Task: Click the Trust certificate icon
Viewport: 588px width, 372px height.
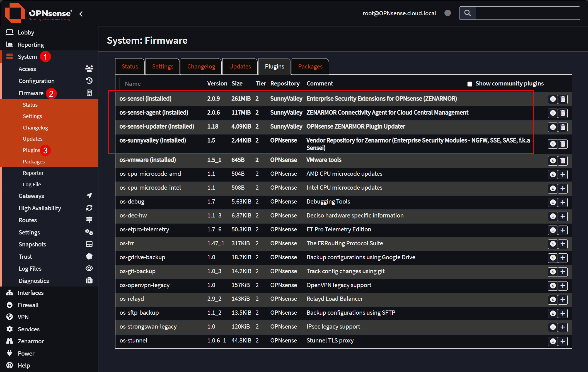Action: (89, 256)
